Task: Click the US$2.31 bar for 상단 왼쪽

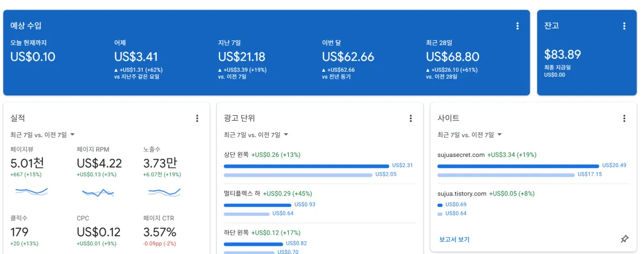Action: 306,166
